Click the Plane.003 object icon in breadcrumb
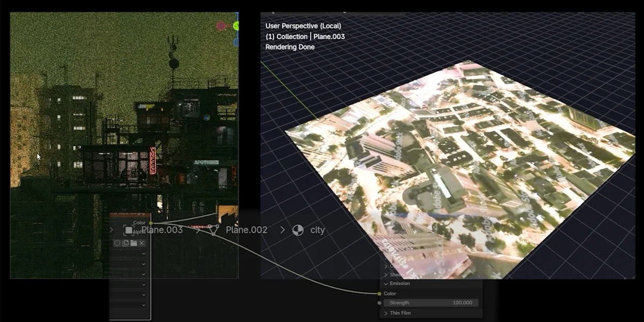This screenshot has height=322, width=644. click(129, 230)
